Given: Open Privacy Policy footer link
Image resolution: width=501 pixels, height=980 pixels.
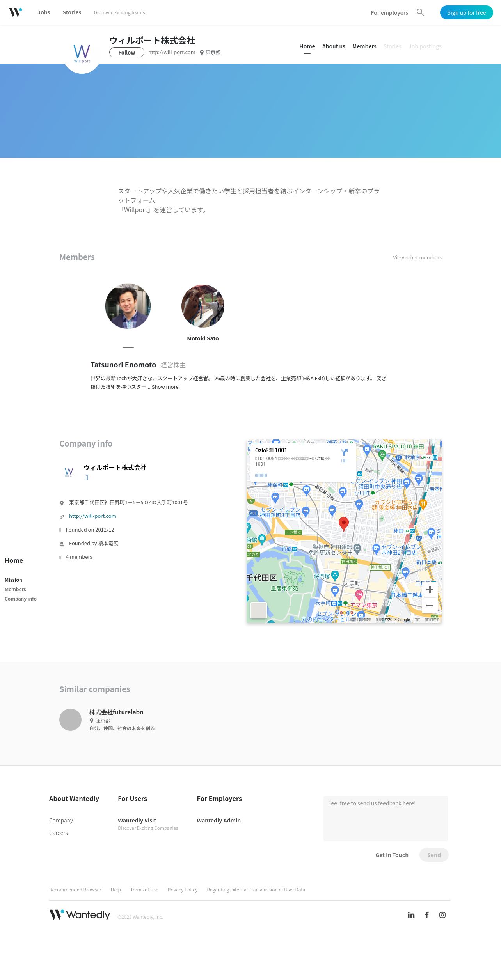Looking at the screenshot, I should tap(183, 890).
